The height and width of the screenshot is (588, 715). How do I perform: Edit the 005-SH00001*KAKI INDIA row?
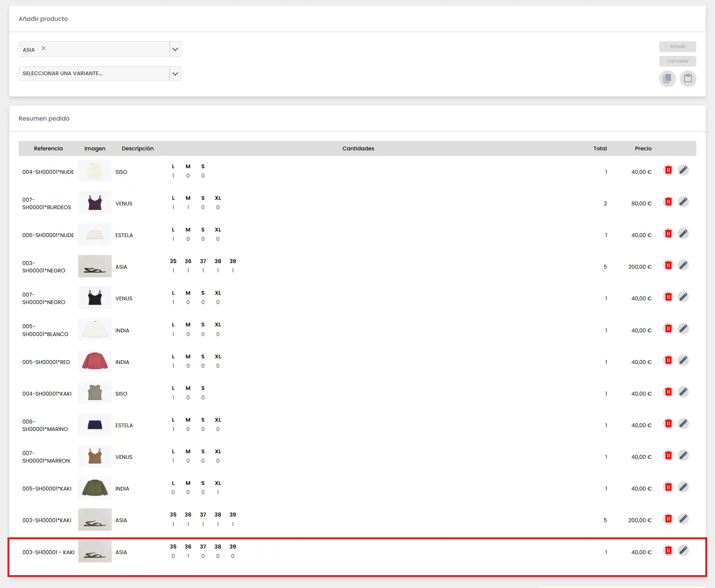683,487
